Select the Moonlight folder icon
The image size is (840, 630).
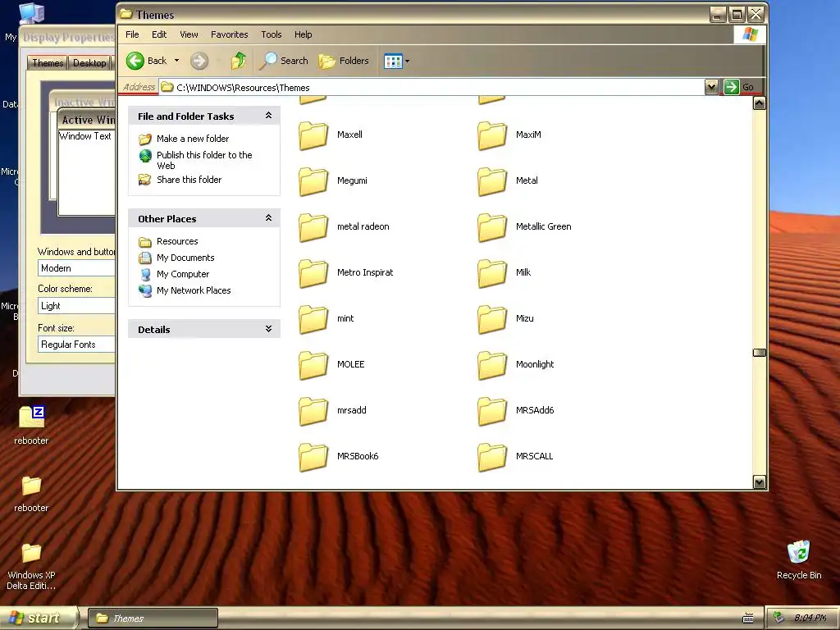point(492,365)
